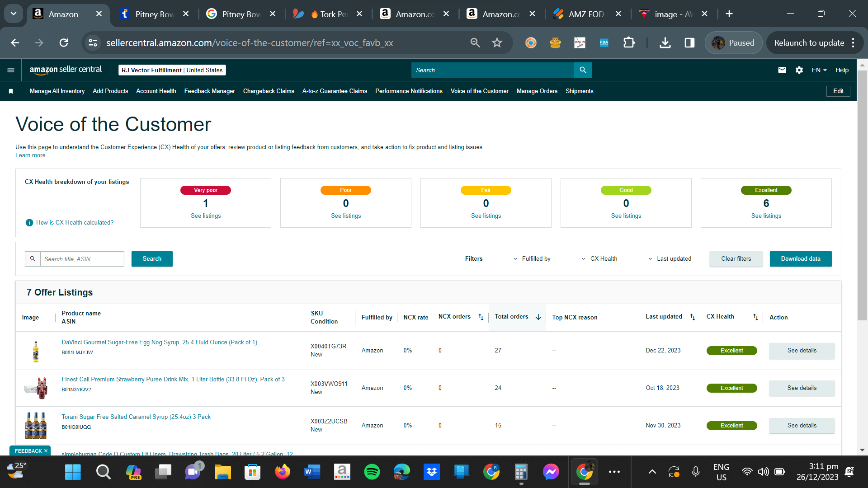The image size is (868, 488).
Task: Open File Explorer from the taskbar
Action: [x=223, y=472]
